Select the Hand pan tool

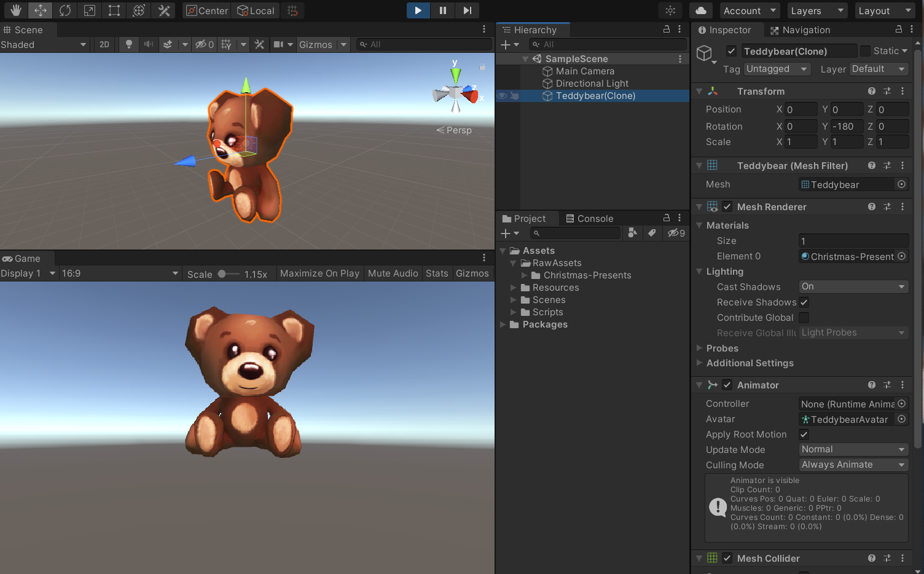[15, 10]
